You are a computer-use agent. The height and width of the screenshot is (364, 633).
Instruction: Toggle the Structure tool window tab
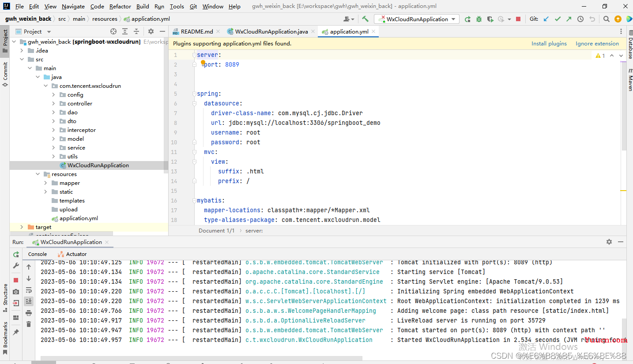[x=5, y=298]
